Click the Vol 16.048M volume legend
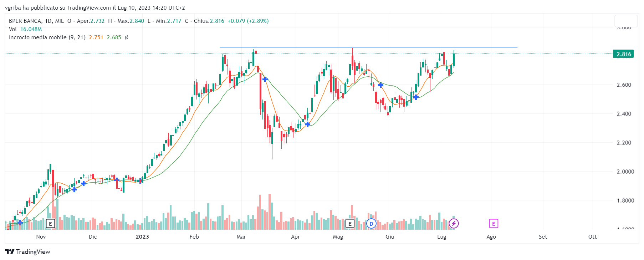644x260 pixels. click(x=25, y=29)
